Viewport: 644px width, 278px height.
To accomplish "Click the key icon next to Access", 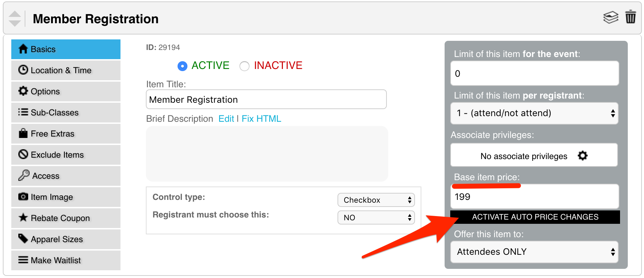I will (x=24, y=175).
